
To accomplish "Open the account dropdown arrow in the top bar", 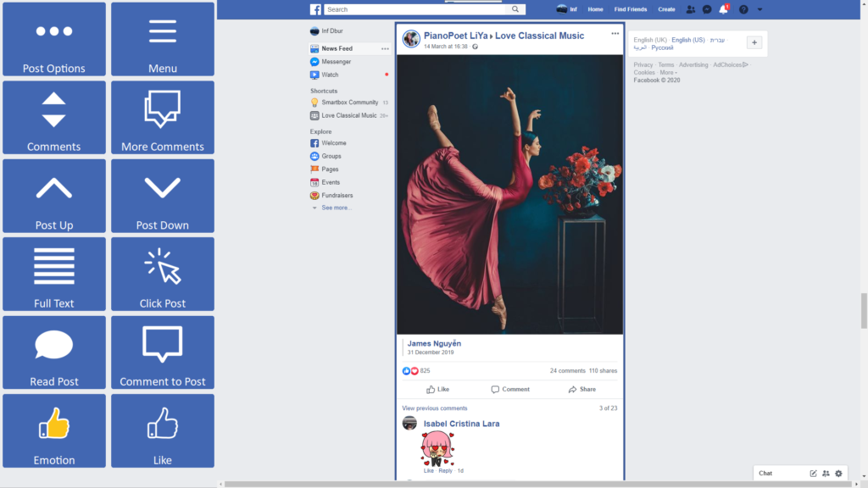I will pos(759,9).
